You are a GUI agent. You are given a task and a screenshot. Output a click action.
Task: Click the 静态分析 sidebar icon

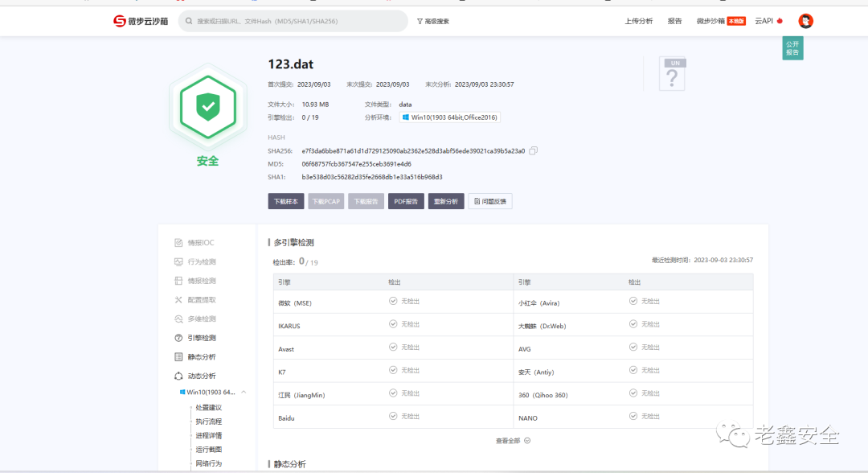178,356
